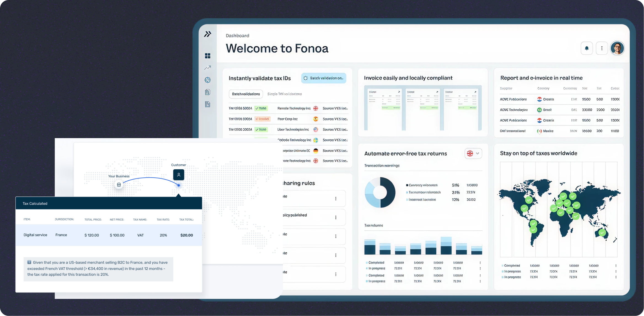
Task: Open the checklist report icon in sidebar
Action: (208, 104)
